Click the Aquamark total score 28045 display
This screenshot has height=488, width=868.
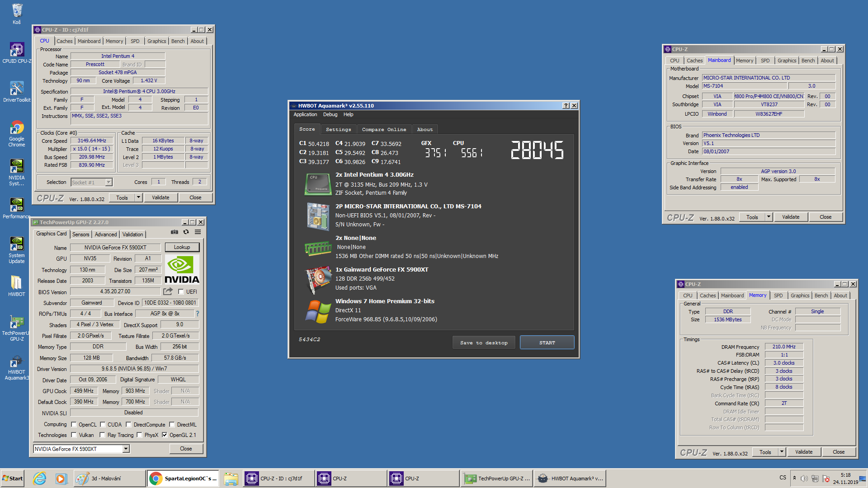(537, 150)
